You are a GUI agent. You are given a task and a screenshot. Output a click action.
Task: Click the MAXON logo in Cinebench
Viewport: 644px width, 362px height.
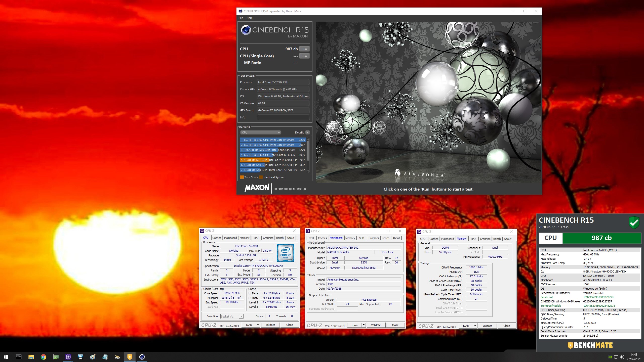click(257, 188)
